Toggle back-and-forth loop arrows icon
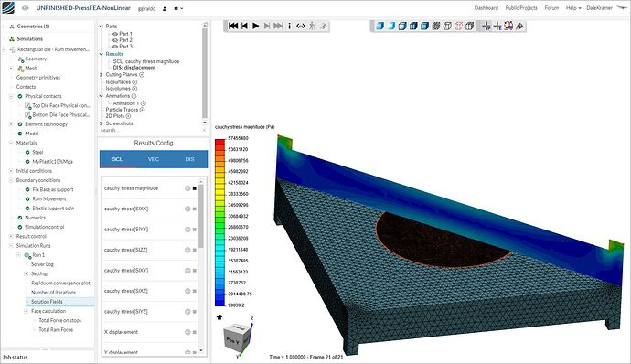631x364 pixels. (x=301, y=26)
